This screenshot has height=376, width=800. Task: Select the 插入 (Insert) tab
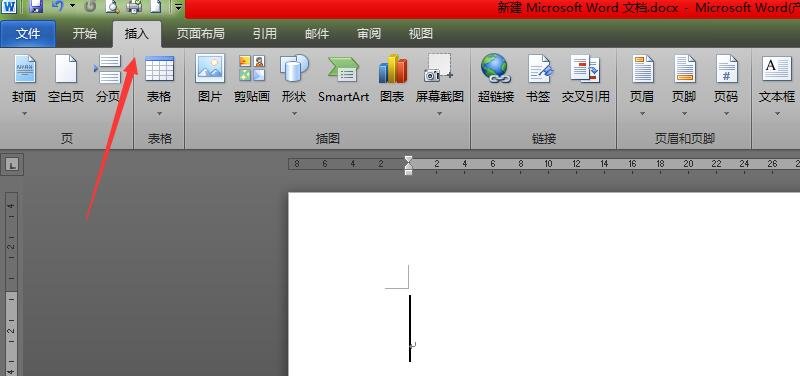pos(136,34)
